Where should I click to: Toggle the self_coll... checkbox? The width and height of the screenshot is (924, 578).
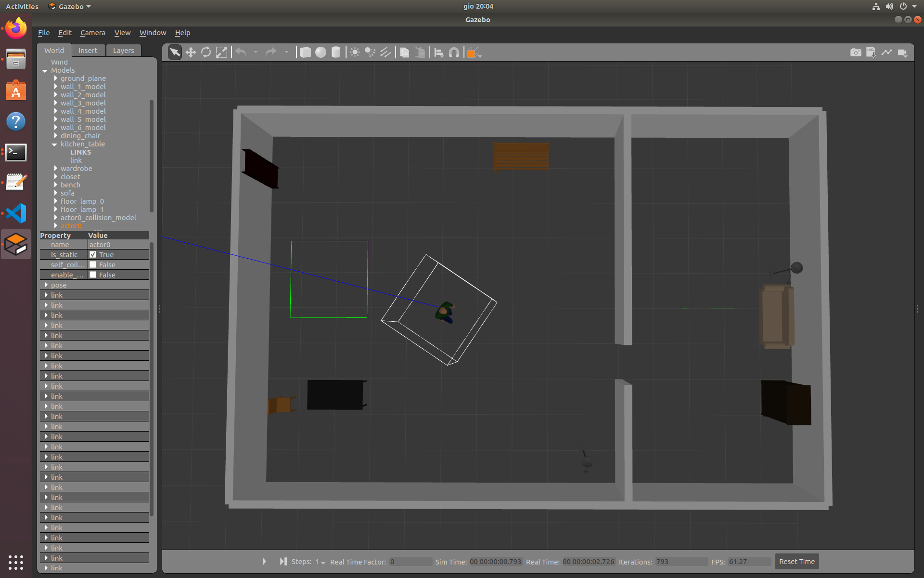coord(93,264)
